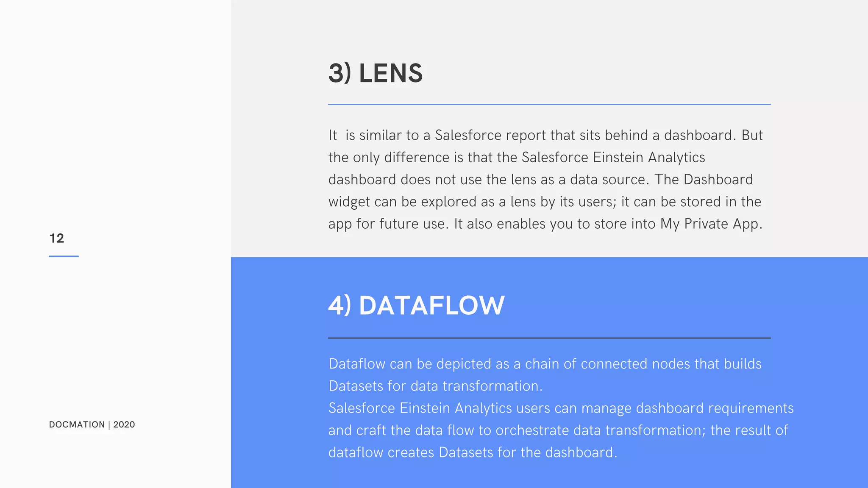Click the line 'Salesforce Einstein Analytics users can manage'
Viewport: 868px width, 488px height.
[561, 408]
